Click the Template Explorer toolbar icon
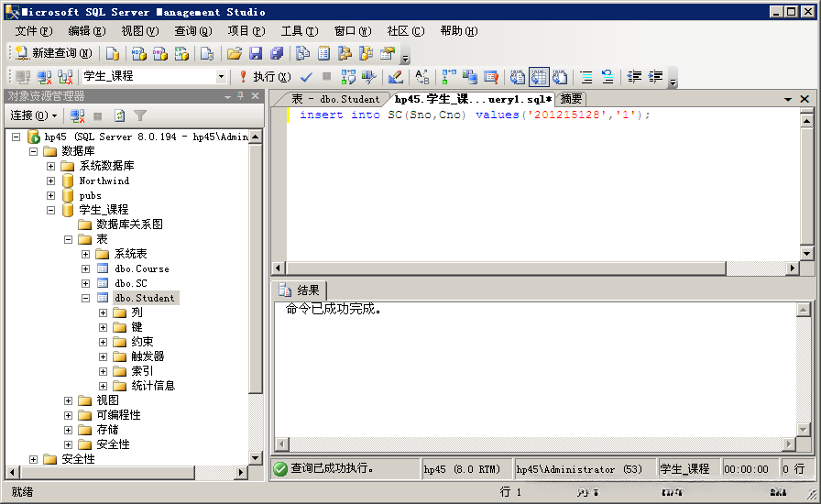 click(x=366, y=53)
